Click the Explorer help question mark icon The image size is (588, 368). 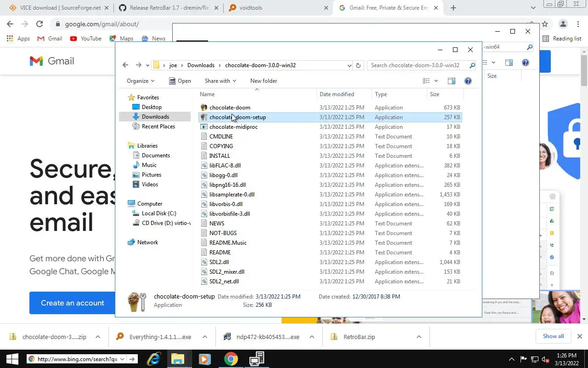[468, 81]
